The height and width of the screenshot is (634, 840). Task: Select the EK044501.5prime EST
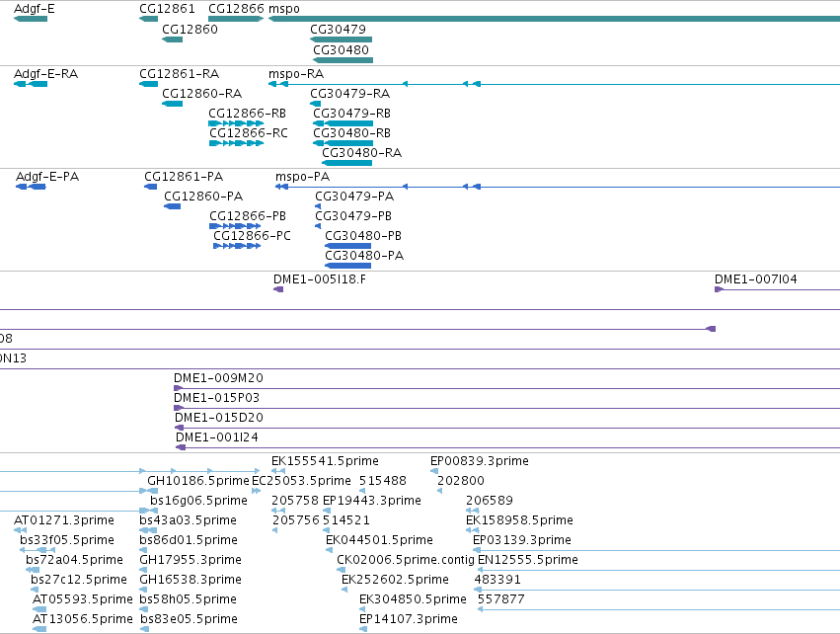click(330, 550)
